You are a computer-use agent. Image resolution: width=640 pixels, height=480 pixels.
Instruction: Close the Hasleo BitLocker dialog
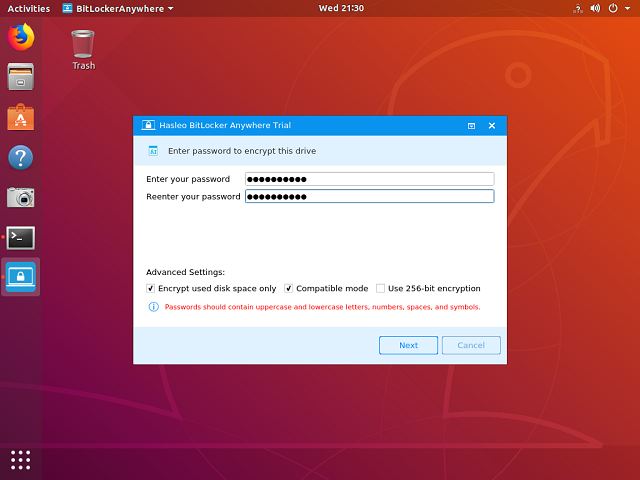[492, 126]
